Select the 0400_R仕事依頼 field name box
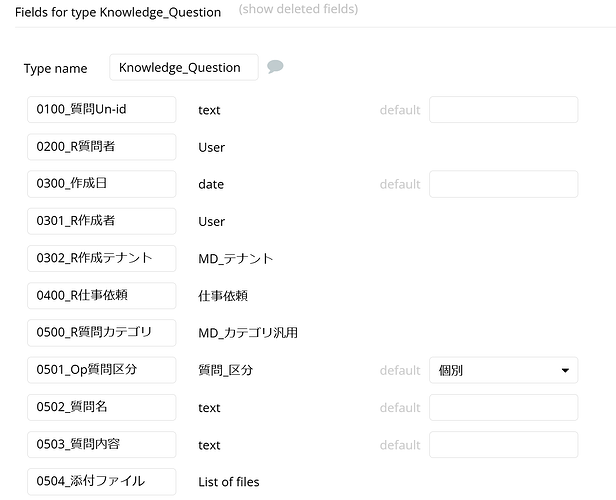The height and width of the screenshot is (500, 616). pos(101,295)
